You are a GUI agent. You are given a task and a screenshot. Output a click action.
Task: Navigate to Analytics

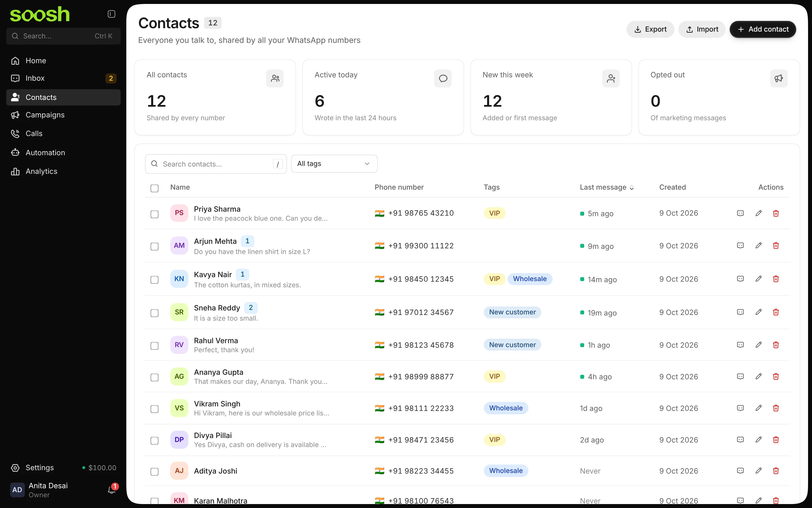[63, 171]
